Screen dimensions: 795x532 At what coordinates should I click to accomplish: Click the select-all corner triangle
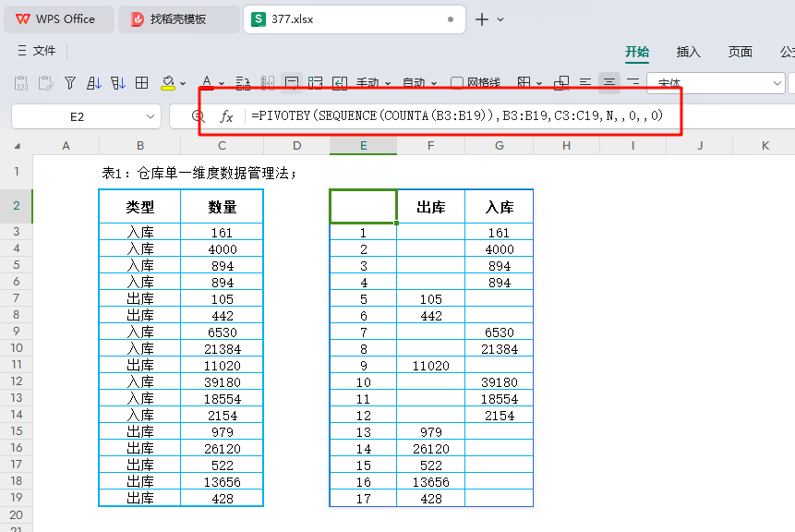(18, 146)
